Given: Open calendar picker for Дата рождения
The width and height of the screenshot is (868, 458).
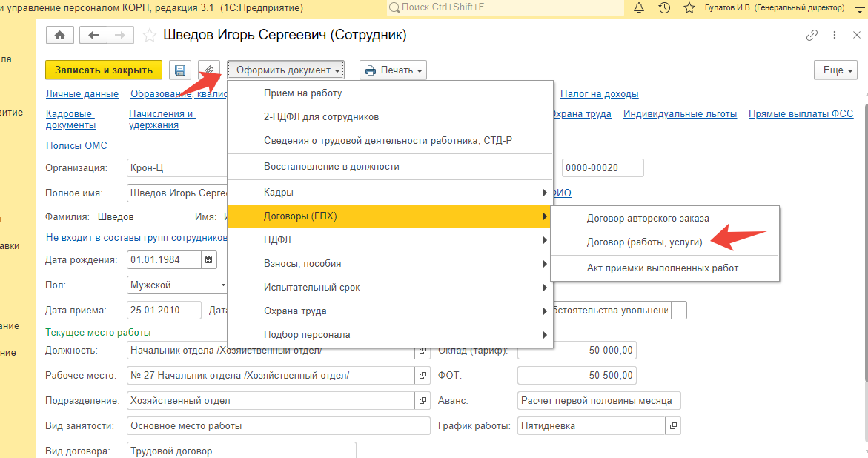Looking at the screenshot, I should pos(209,260).
